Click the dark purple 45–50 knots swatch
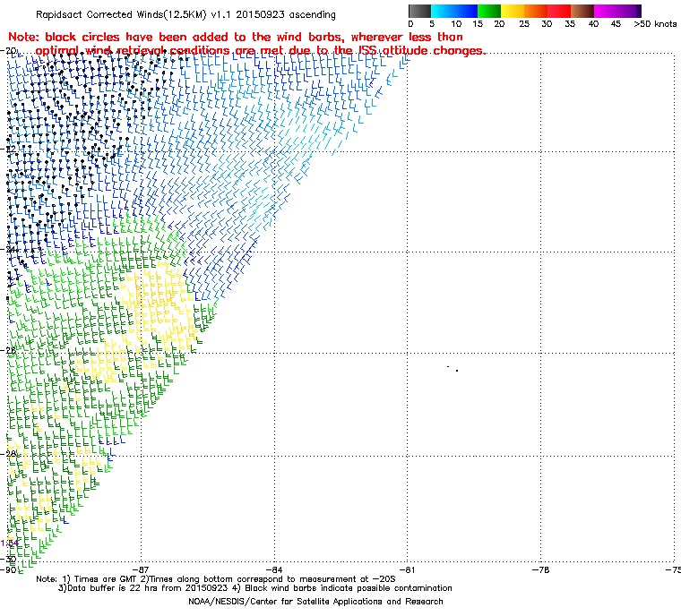Image resolution: width=681 pixels, height=616 pixels. (629, 11)
